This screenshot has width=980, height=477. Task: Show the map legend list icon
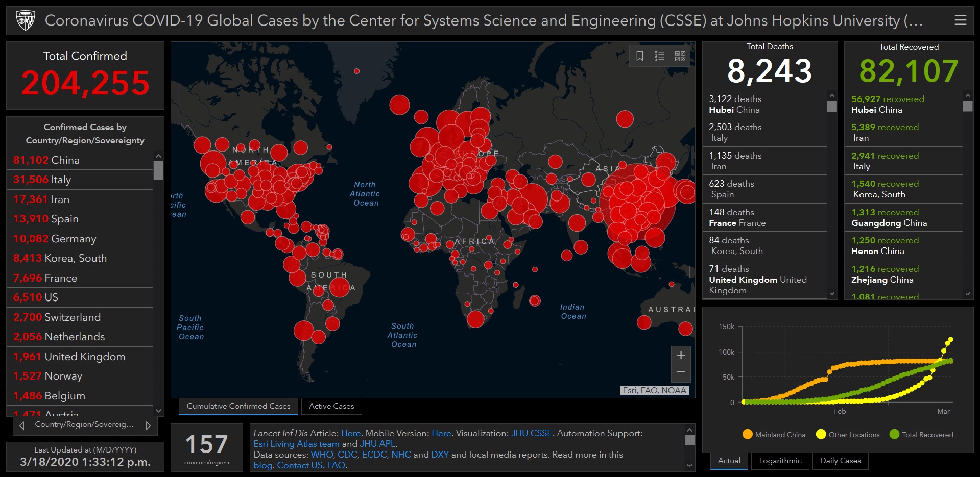[660, 56]
